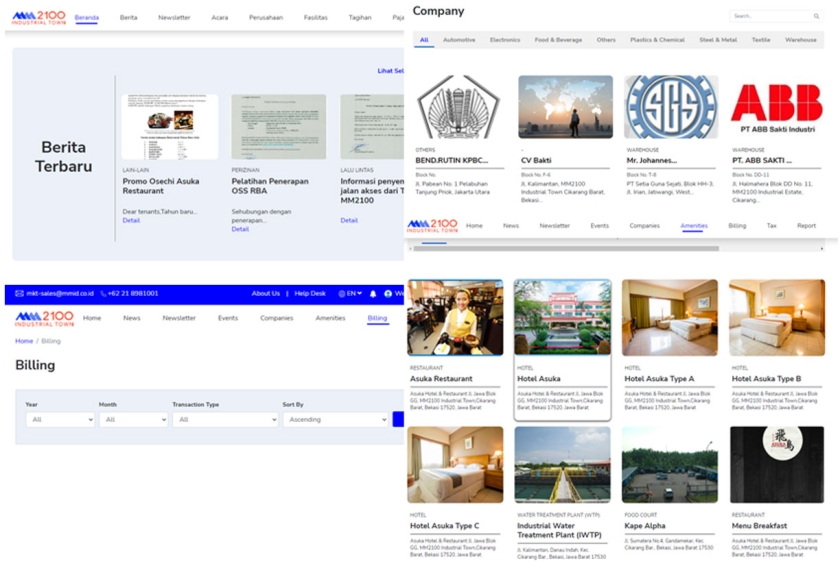Click the Help Desk link
The image size is (840, 570).
click(x=310, y=294)
